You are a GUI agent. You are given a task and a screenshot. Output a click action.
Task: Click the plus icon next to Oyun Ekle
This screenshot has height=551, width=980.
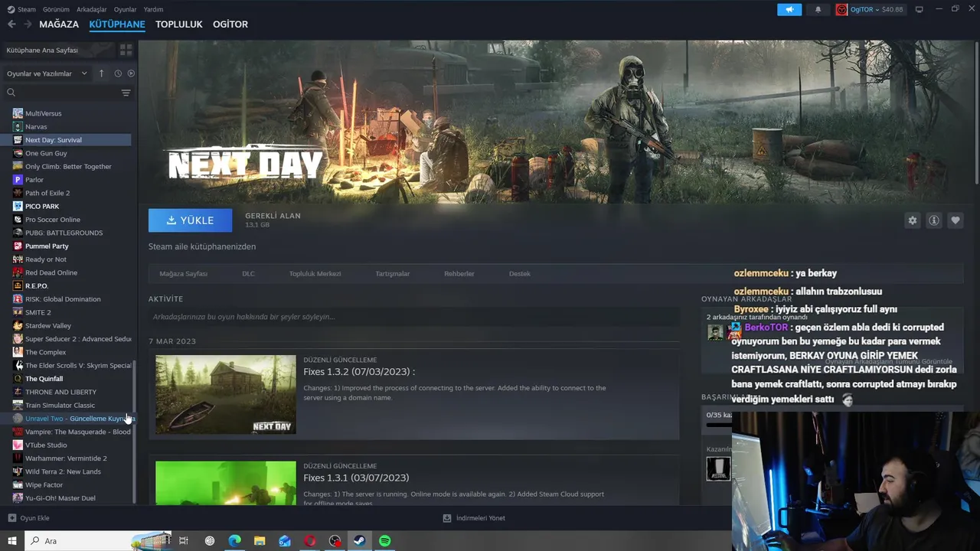pos(11,518)
